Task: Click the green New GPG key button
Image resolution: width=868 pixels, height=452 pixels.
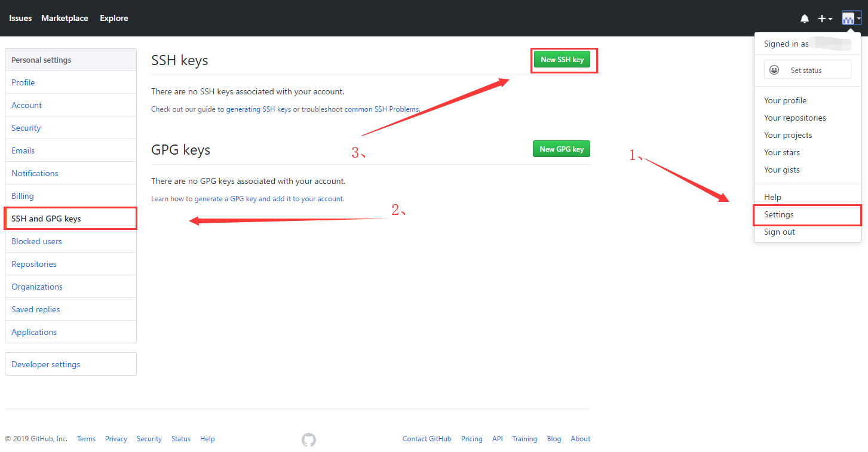Action: [562, 149]
